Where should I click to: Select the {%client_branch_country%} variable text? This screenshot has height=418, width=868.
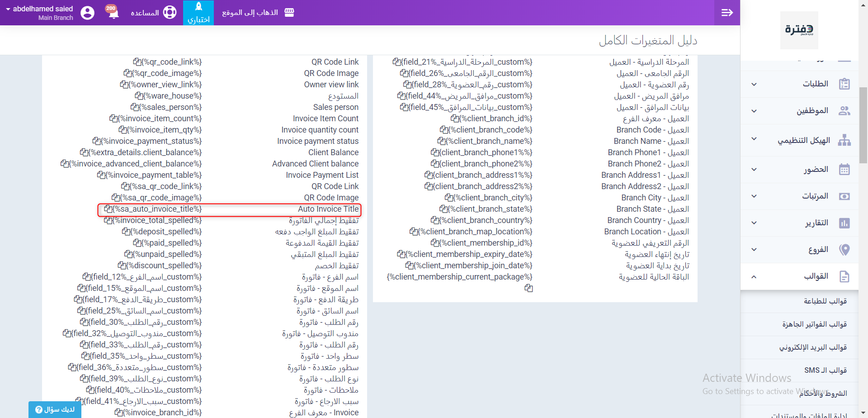pos(486,220)
